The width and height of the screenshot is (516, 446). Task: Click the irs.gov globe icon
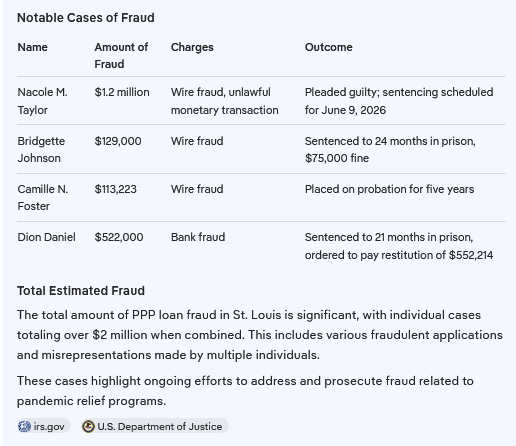click(x=24, y=426)
